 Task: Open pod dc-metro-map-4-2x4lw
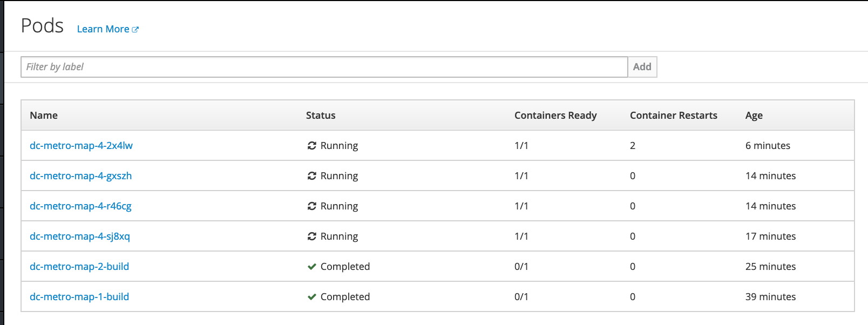(81, 146)
